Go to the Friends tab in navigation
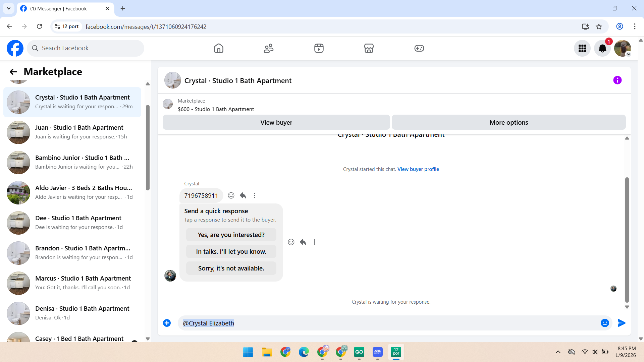Image resolution: width=644 pixels, height=362 pixels. [x=268, y=48]
